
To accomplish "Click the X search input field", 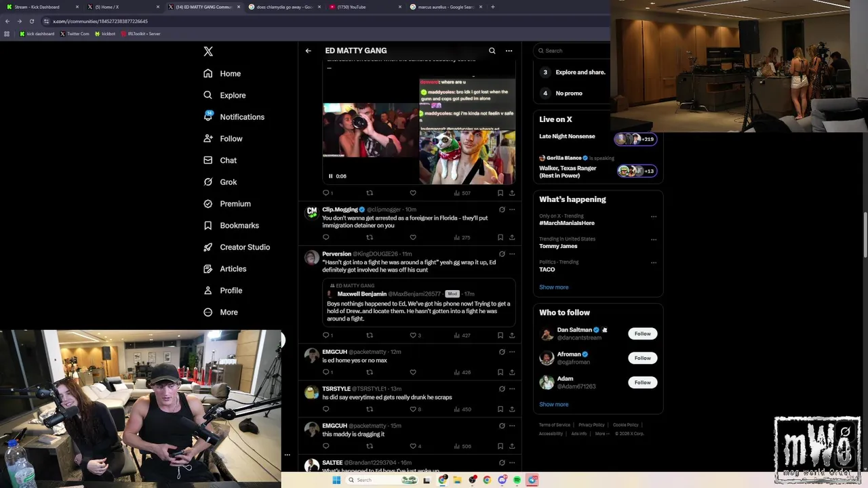I will coord(573,51).
